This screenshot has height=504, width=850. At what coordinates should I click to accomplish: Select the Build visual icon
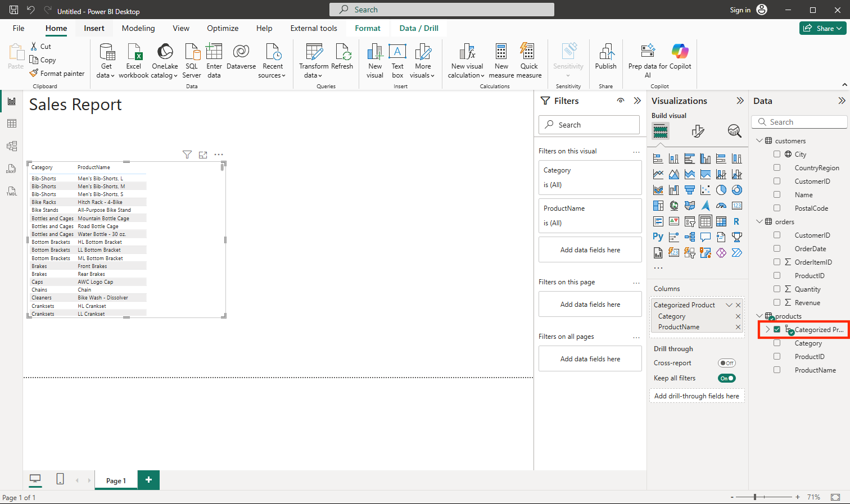click(661, 131)
